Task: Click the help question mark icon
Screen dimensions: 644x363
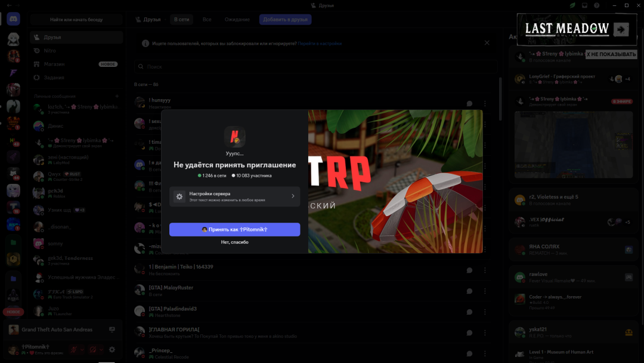Action: 596,5
